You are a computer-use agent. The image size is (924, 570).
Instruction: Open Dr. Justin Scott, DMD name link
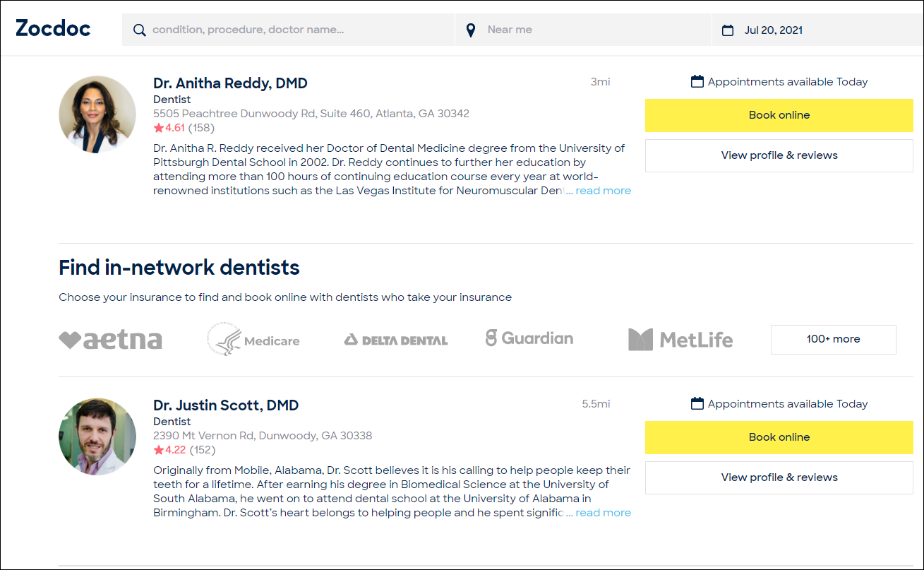(226, 405)
